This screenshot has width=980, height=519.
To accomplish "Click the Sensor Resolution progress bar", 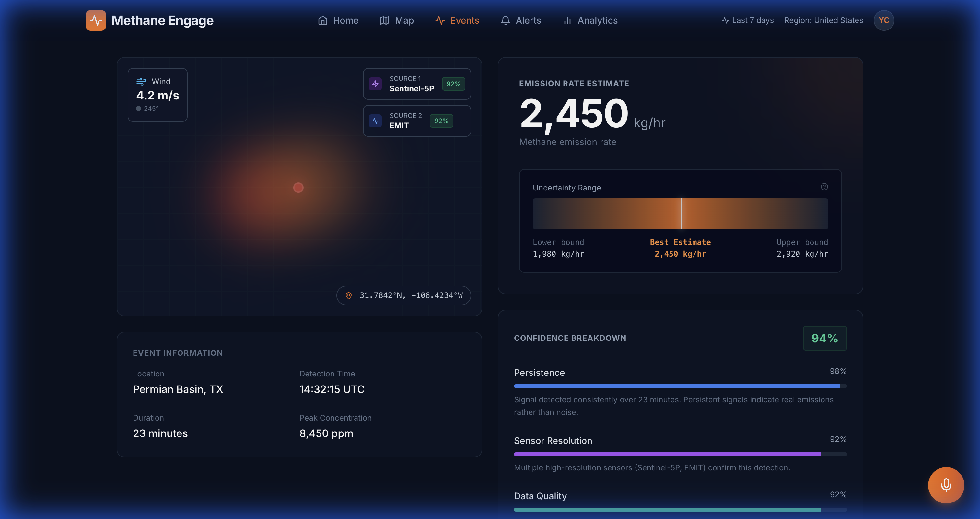I will click(x=680, y=454).
